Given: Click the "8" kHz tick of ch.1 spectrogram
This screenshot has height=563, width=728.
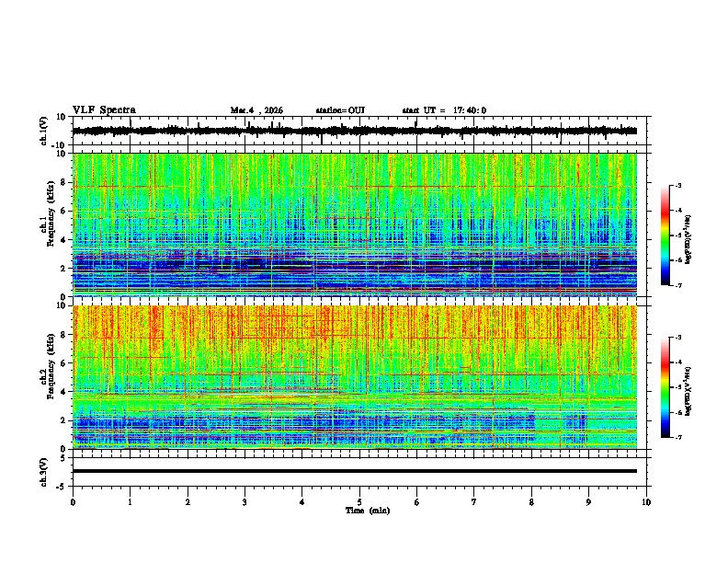Looking at the screenshot, I should pyautogui.click(x=64, y=182).
